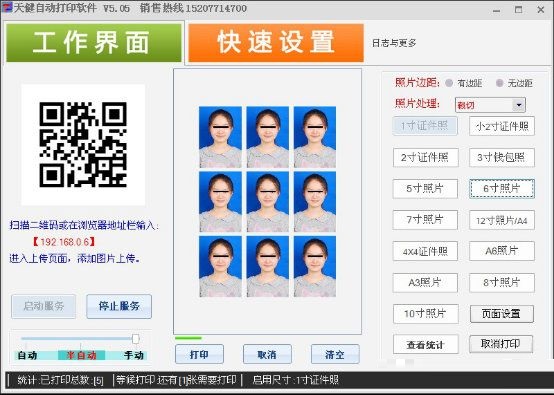Click the application icon in title bar

tap(7, 7)
